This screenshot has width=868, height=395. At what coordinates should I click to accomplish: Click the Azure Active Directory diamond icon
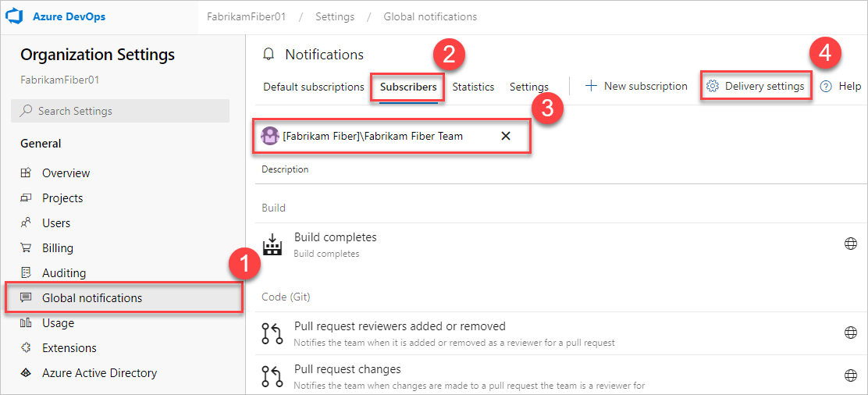pyautogui.click(x=26, y=373)
